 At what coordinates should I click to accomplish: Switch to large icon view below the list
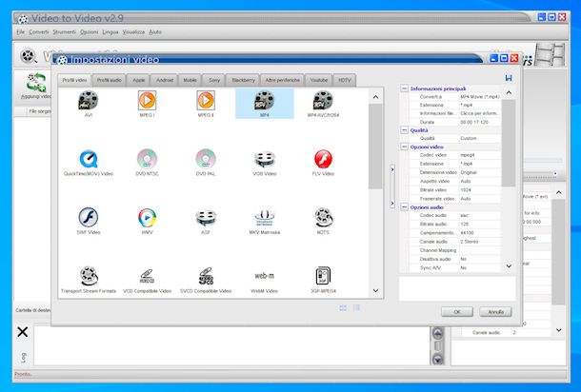(x=343, y=308)
